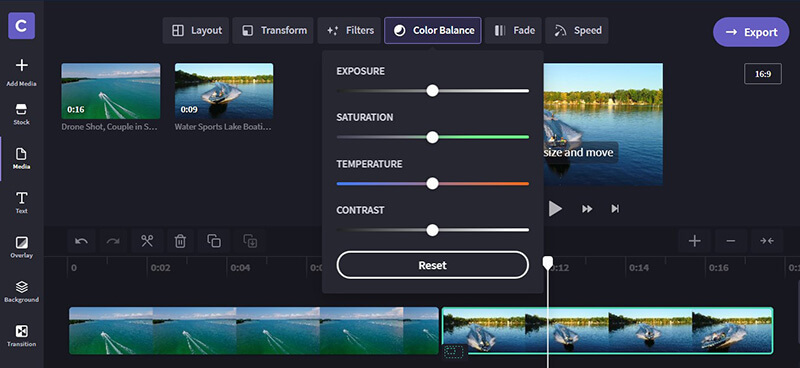Select the Media sidebar item
The image size is (800, 368).
pyautogui.click(x=21, y=159)
